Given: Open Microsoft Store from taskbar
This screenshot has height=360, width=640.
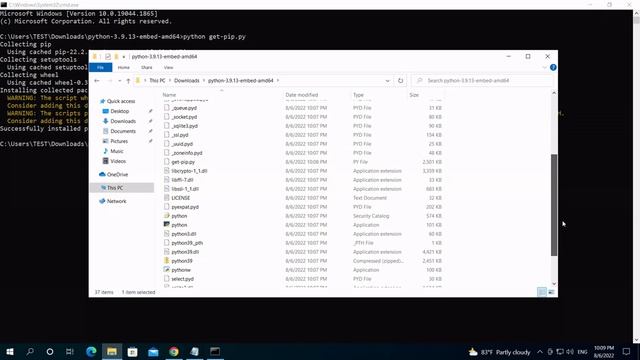Looking at the screenshot, I should 133,351.
